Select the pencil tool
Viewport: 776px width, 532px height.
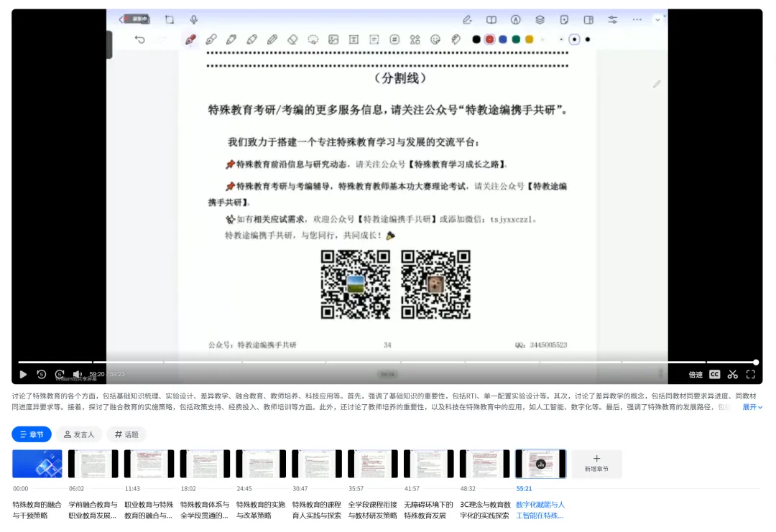[x=272, y=39]
